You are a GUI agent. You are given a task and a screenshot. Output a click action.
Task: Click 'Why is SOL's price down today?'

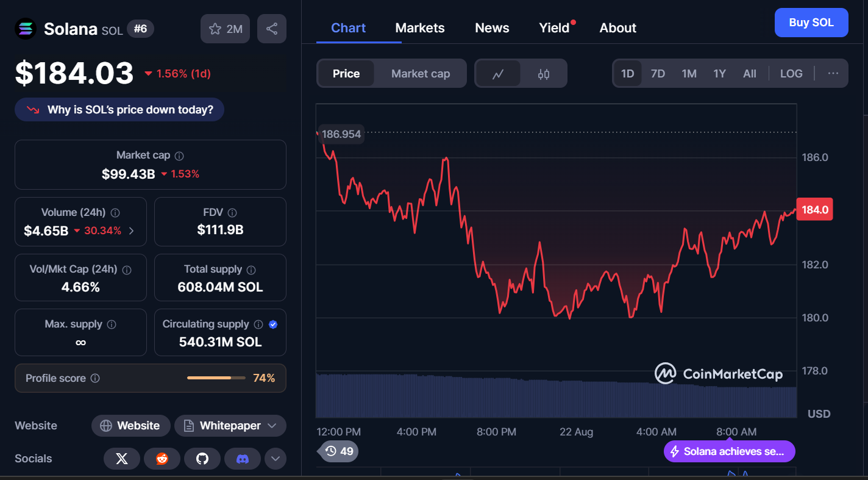[x=119, y=110]
